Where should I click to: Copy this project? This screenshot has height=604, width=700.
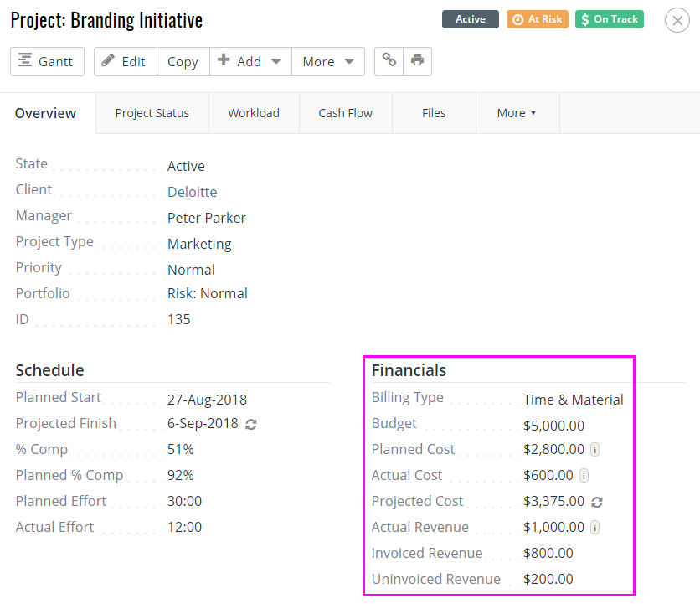(183, 62)
